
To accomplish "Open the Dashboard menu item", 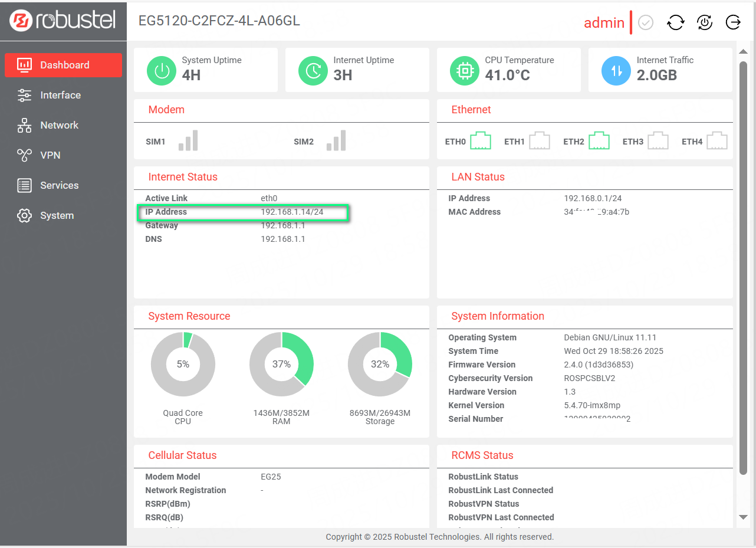I will click(x=64, y=65).
